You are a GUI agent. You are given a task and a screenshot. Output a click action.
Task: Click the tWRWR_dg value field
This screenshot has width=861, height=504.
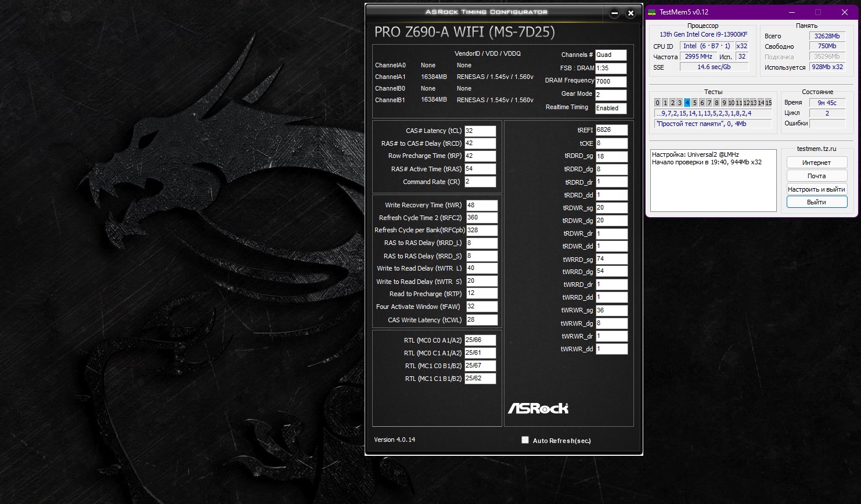(x=612, y=323)
